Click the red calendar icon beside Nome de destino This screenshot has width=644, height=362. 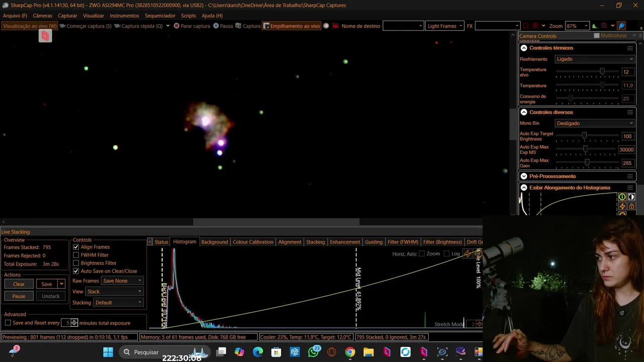tap(336, 26)
